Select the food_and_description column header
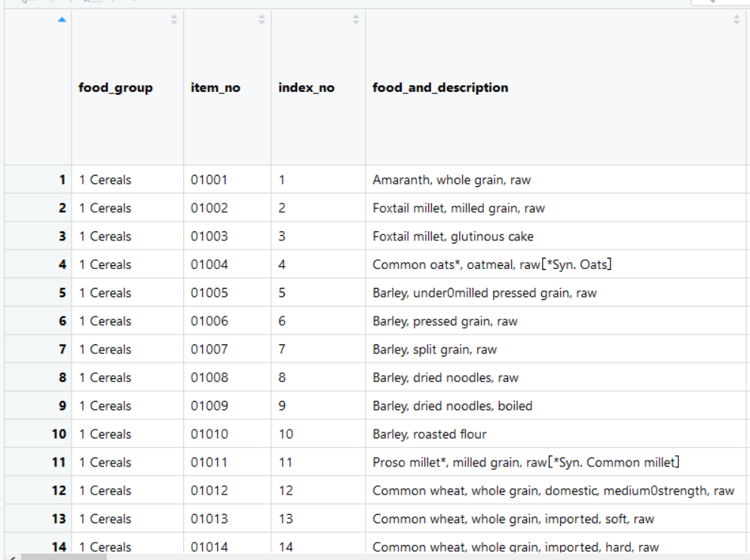This screenshot has width=750, height=560. (440, 87)
